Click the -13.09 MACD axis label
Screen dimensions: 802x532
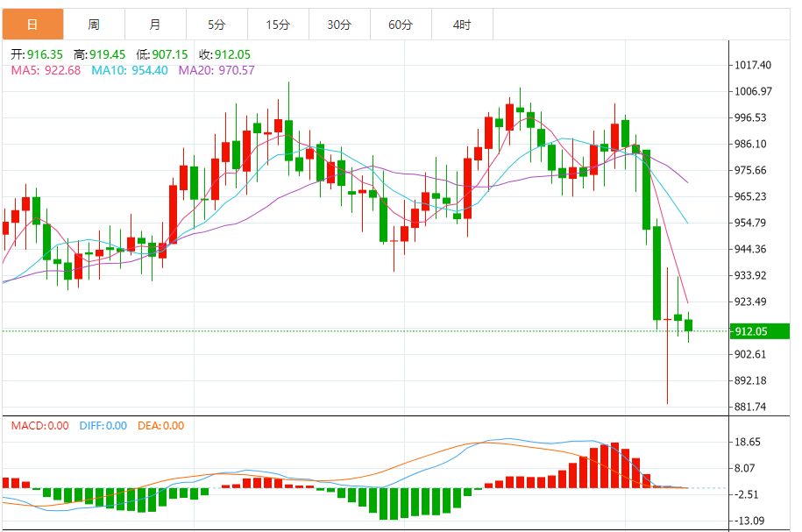point(748,521)
